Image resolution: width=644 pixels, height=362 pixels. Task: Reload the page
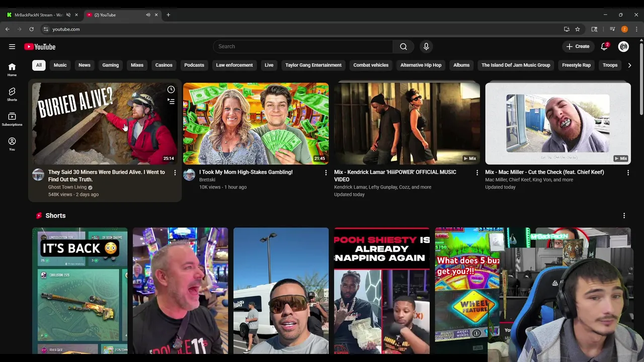[x=31, y=29]
